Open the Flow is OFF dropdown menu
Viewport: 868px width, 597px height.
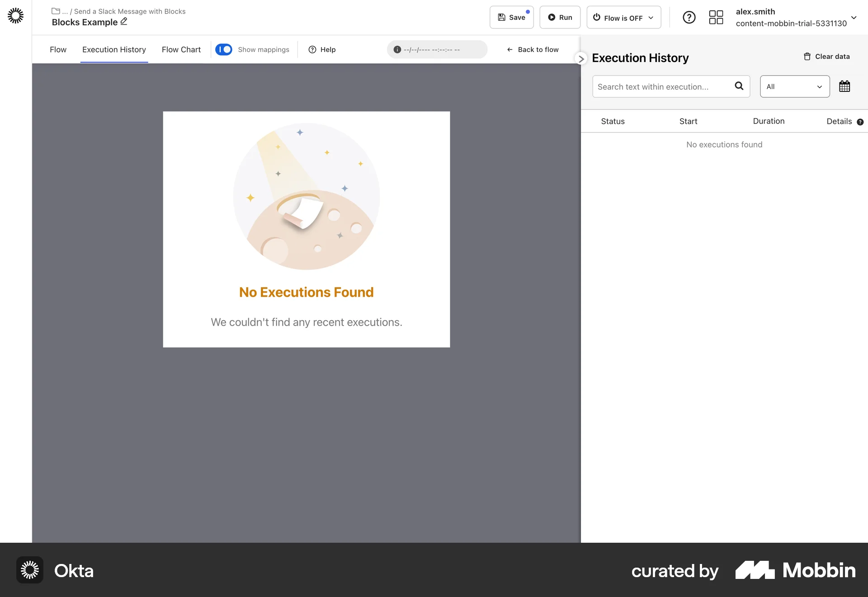[x=651, y=17]
